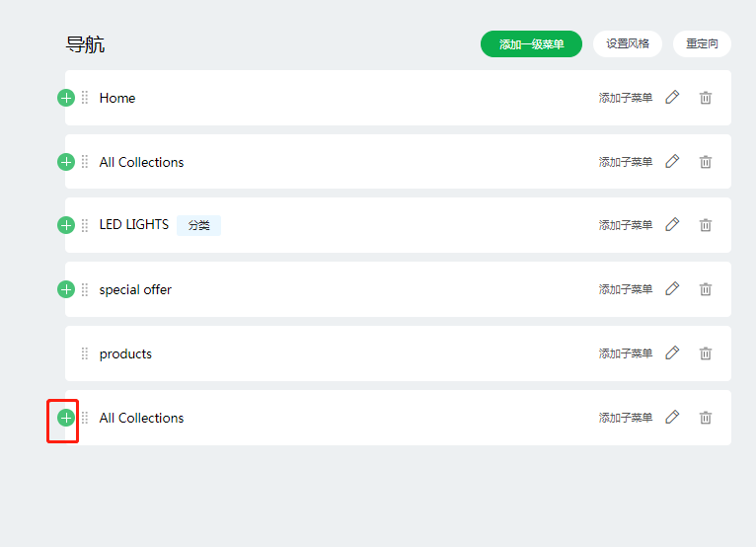The height and width of the screenshot is (547, 756).
Task: Expand the Home item with green plus
Action: (66, 98)
